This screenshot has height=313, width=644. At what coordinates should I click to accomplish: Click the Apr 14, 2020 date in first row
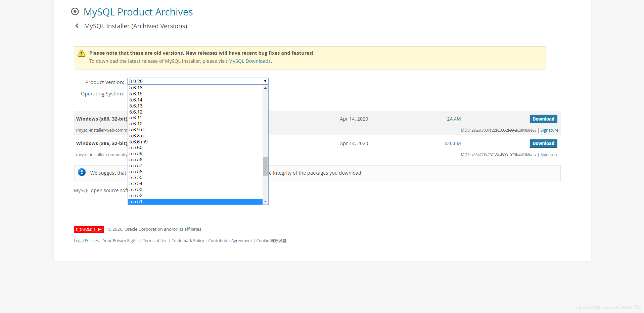click(x=354, y=119)
